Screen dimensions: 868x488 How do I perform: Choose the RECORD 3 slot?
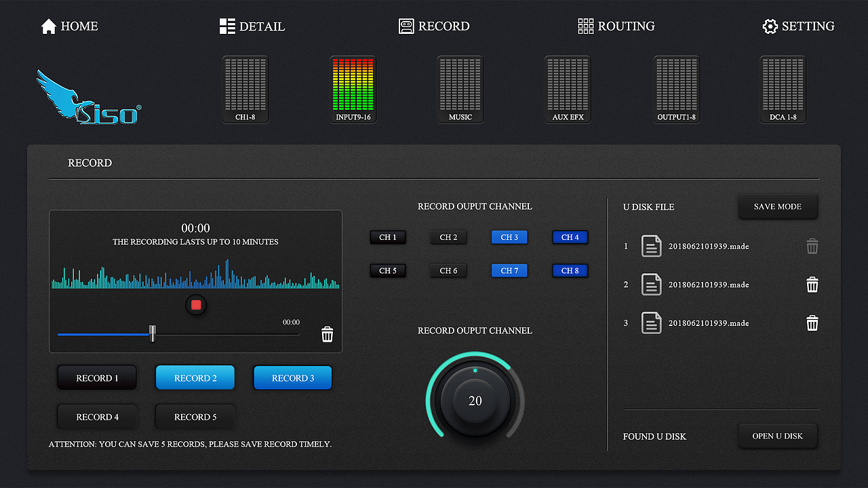(293, 378)
